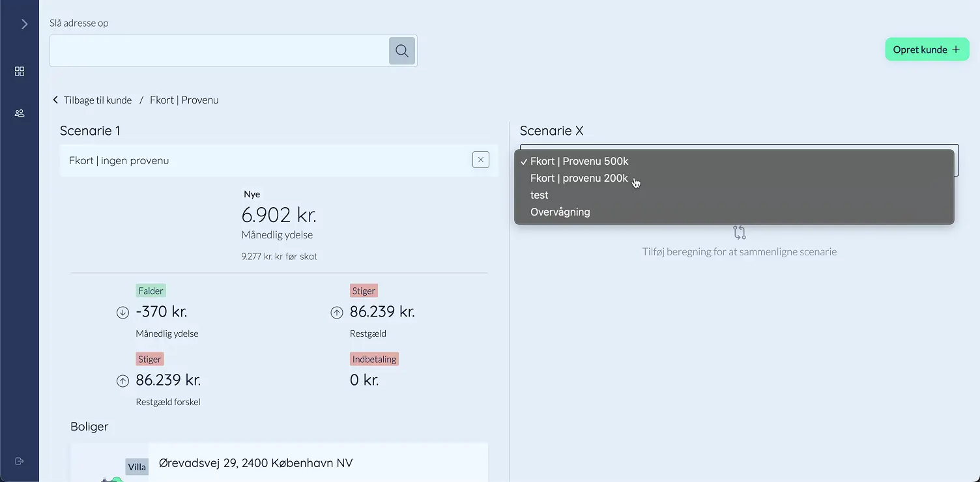
Task: Click the compare arrows icon under Scenarie X
Action: pos(739,233)
